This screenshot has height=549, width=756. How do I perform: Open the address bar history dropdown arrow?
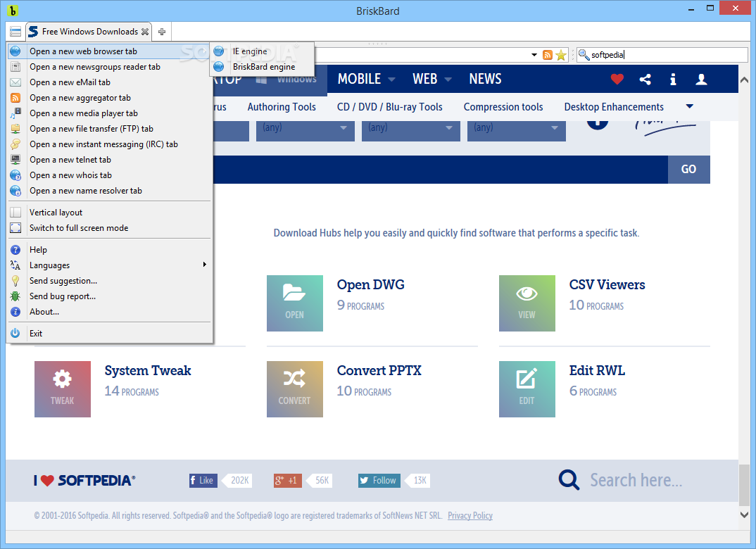pyautogui.click(x=534, y=55)
